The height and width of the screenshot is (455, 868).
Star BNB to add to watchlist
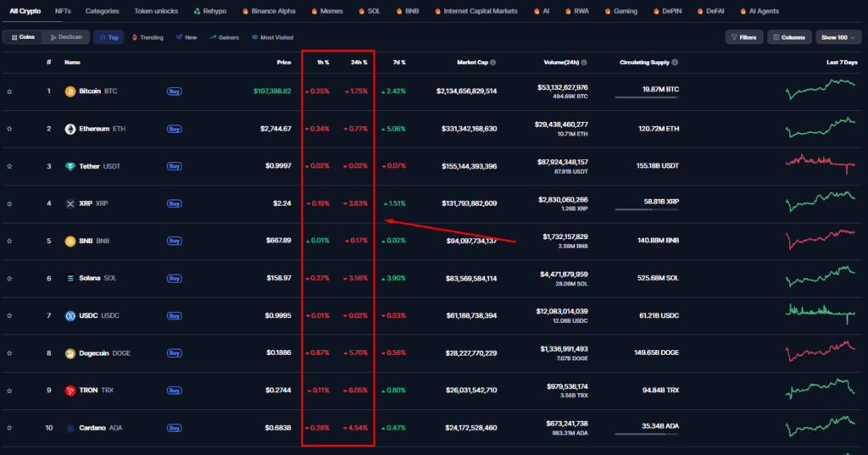click(x=9, y=241)
